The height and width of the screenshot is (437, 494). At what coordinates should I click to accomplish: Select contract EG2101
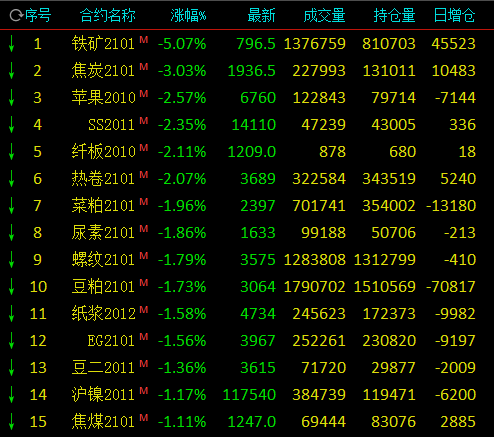point(111,341)
